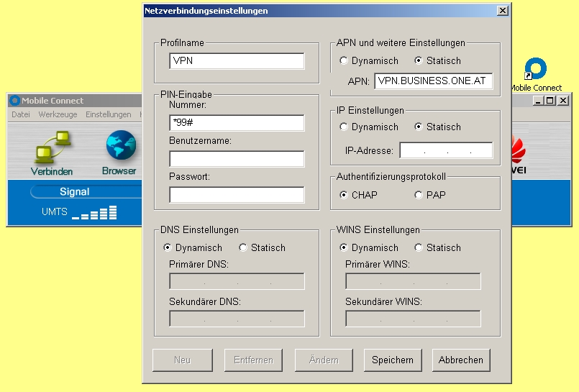
Task: Open the Datei menu
Action: tap(21, 114)
